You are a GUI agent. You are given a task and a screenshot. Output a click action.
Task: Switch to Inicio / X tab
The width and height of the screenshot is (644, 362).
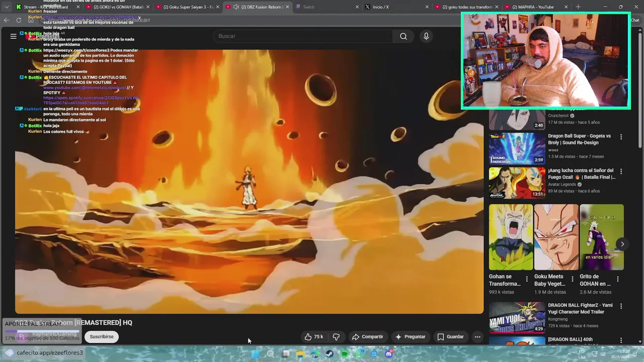coord(396,7)
